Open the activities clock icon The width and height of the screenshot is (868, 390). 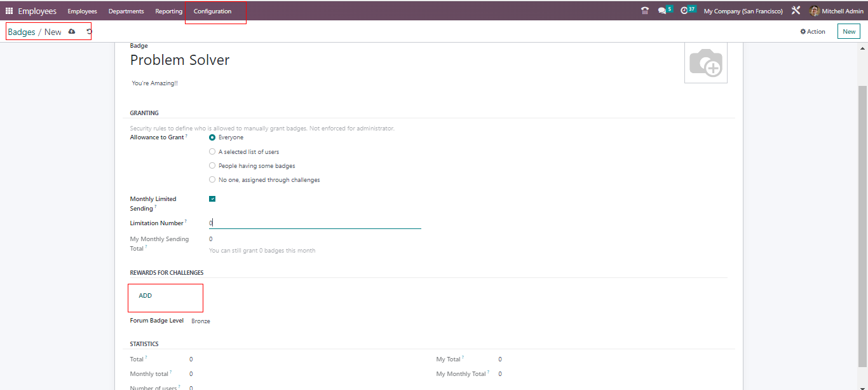[684, 11]
